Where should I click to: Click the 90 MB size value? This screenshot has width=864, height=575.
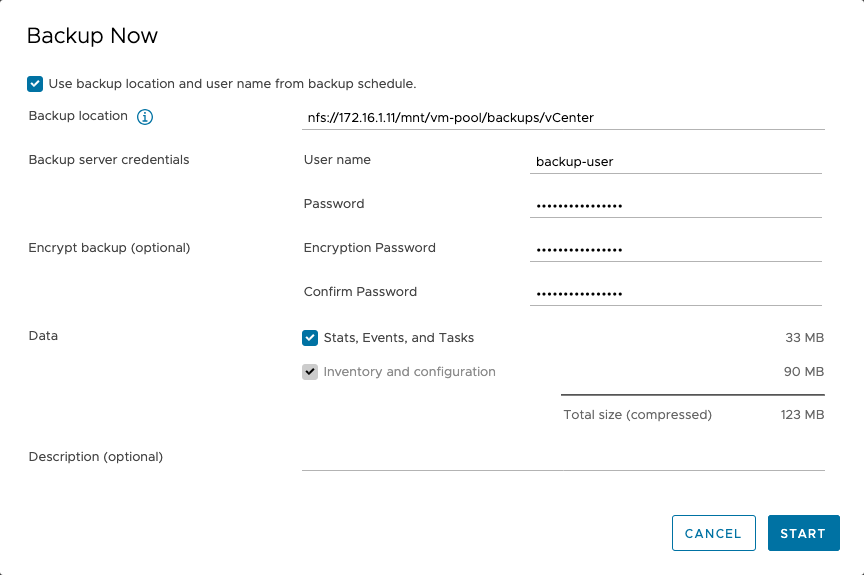tap(804, 372)
